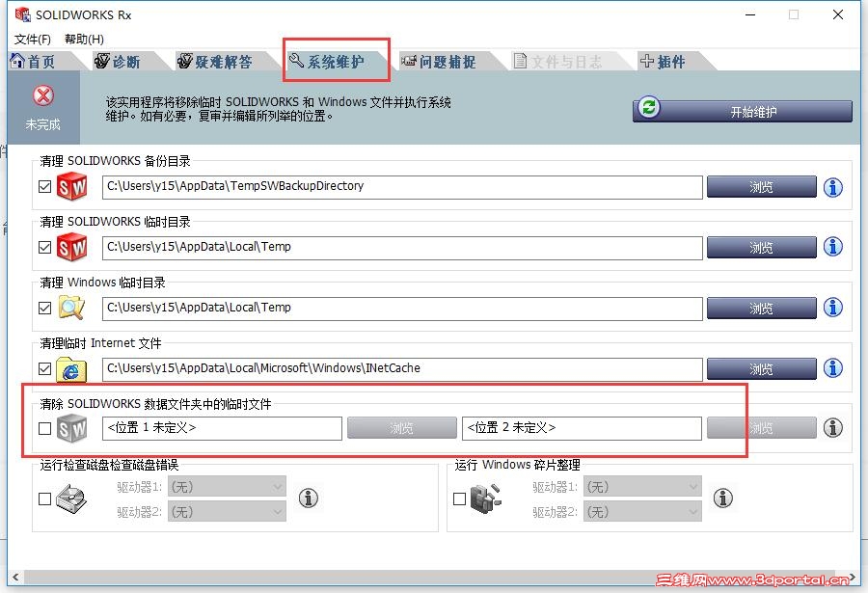
Task: Switch to the 诊断 tab
Action: coord(125,60)
